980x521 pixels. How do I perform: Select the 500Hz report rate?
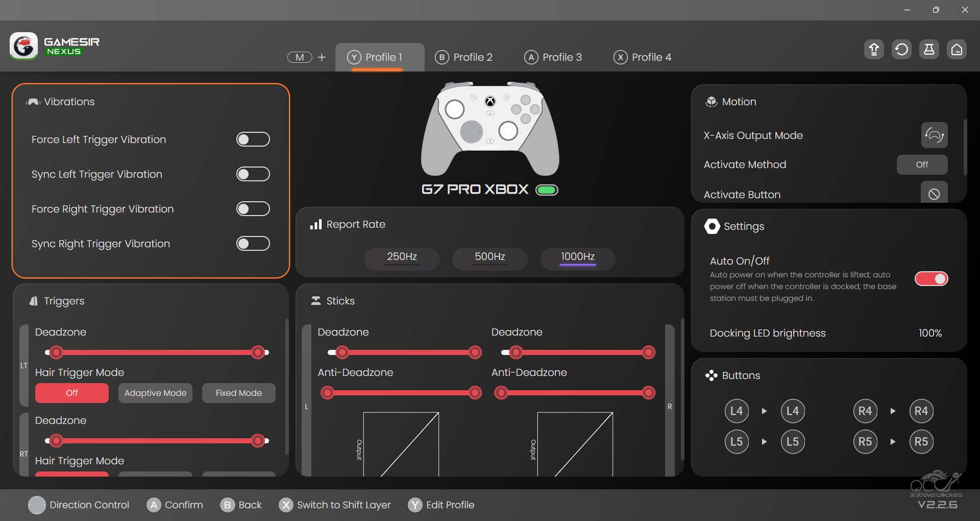pyautogui.click(x=489, y=257)
